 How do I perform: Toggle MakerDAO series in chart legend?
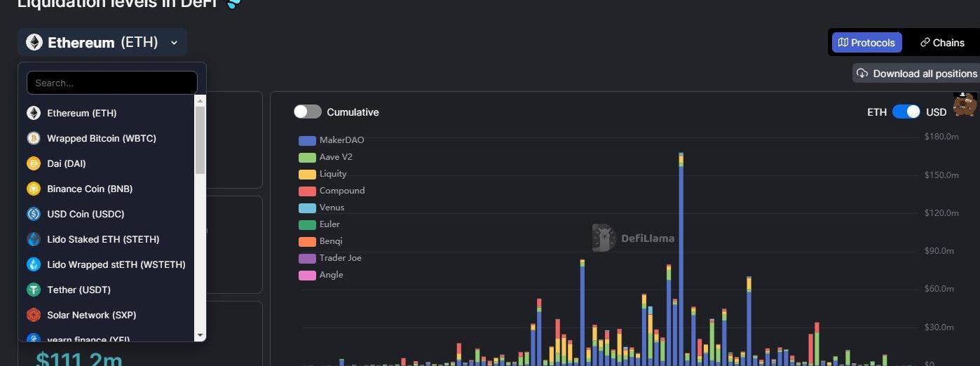pyautogui.click(x=332, y=140)
